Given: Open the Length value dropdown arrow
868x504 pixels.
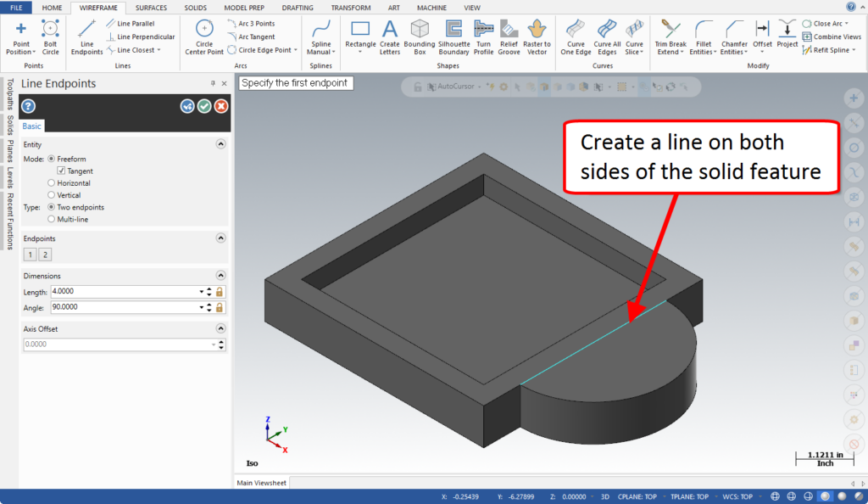Looking at the screenshot, I should [x=202, y=292].
